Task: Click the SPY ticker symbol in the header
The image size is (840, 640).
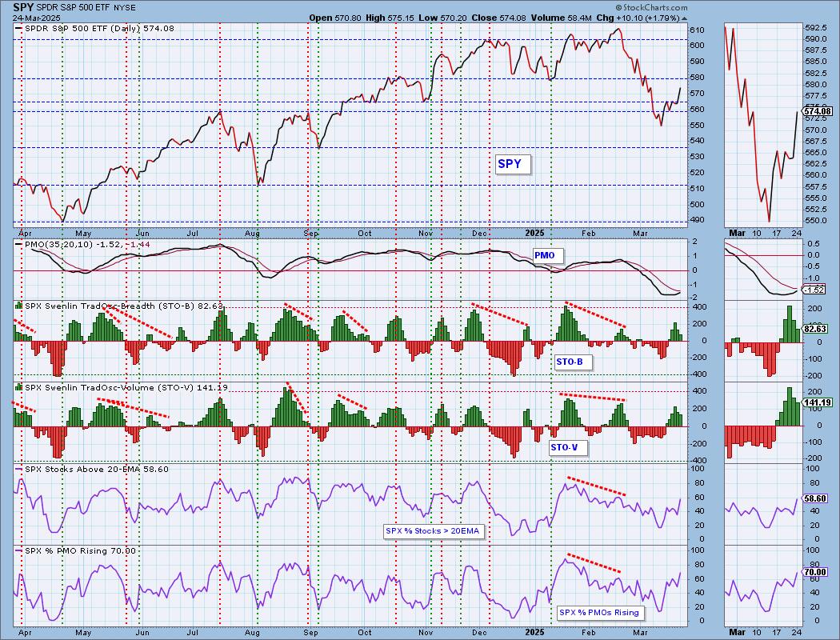Action: (x=23, y=7)
